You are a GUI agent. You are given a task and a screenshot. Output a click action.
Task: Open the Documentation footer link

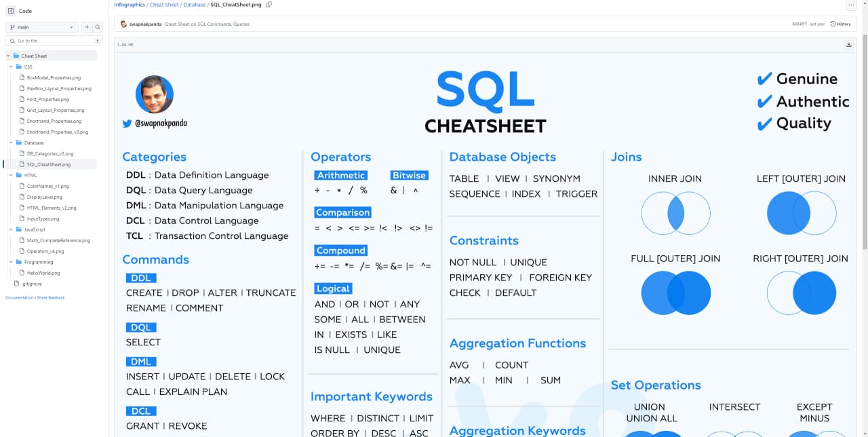pyautogui.click(x=20, y=297)
